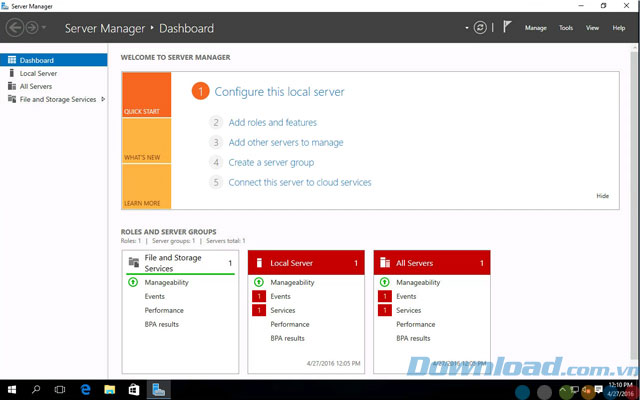Click the forward navigation arrow
Image resolution: width=640 pixels, height=400 pixels.
coord(32,28)
